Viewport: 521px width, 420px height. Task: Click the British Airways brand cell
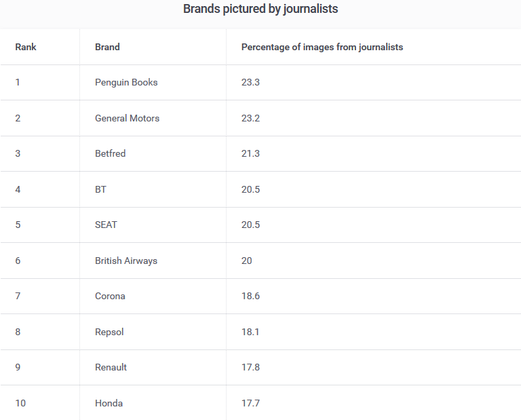[126, 261]
